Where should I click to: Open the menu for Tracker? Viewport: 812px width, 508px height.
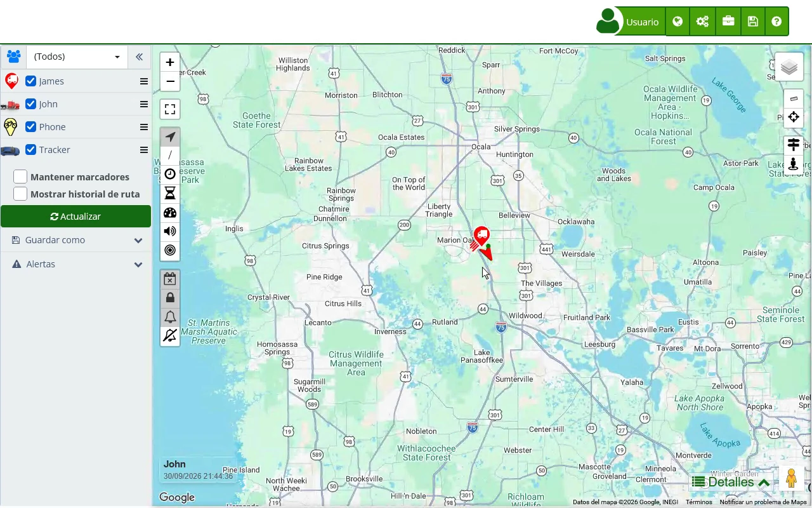tap(144, 150)
